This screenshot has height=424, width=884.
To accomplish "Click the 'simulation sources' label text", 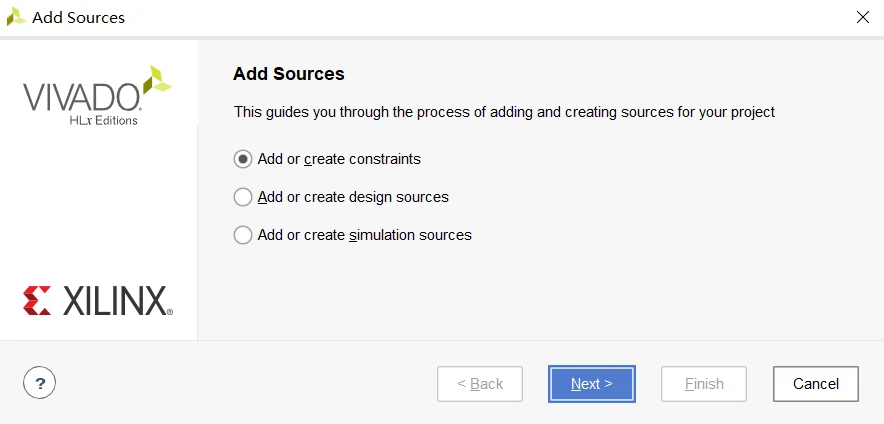I will pos(410,235).
